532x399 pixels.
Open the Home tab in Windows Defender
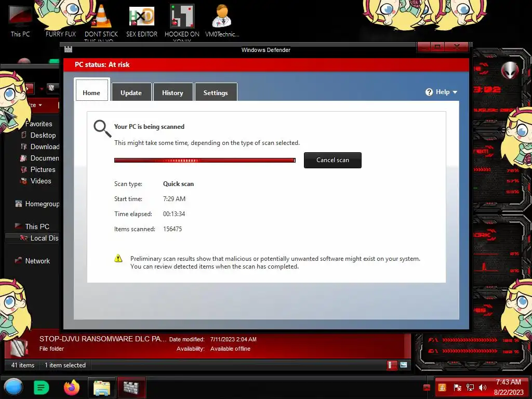tap(91, 90)
